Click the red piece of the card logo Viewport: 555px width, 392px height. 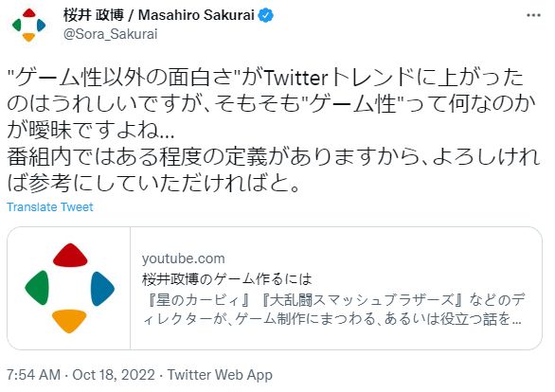70,255
